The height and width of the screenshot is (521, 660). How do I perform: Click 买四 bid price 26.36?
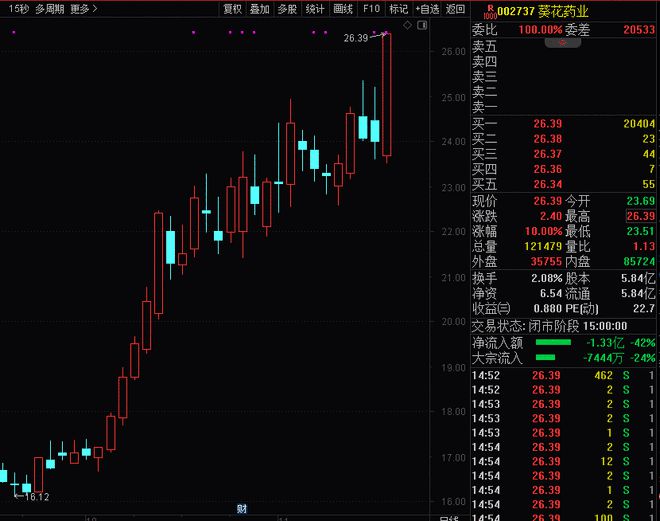[x=547, y=169]
